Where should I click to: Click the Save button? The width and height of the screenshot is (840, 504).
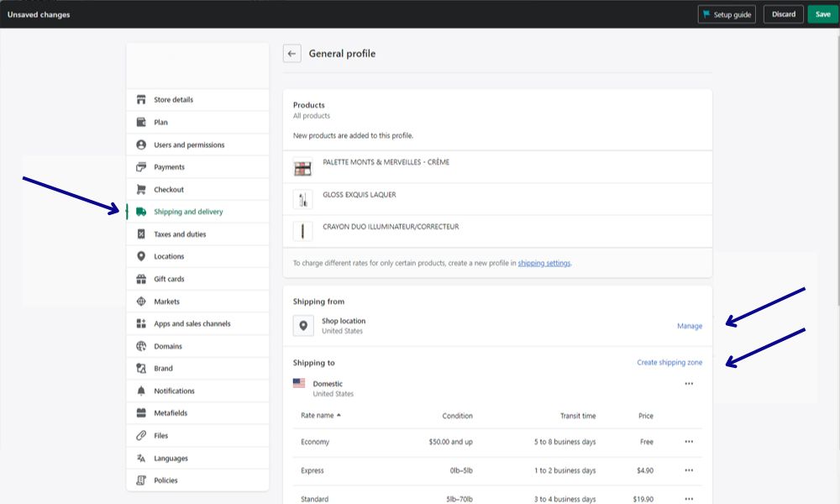click(823, 14)
